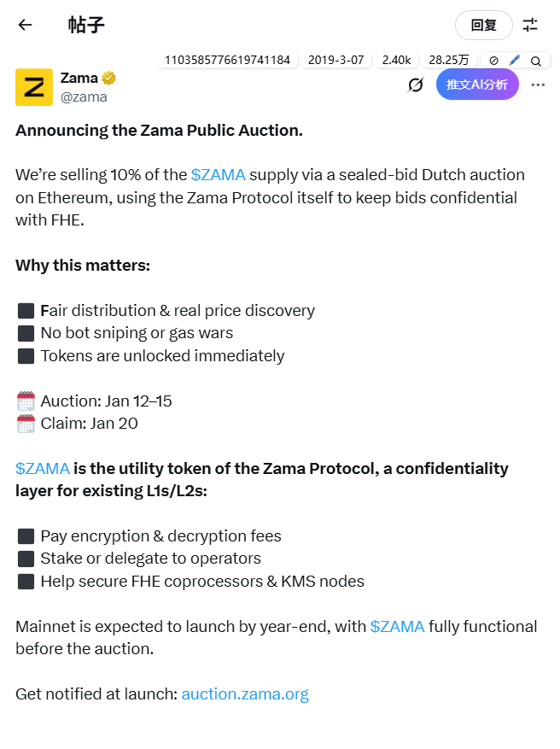Open the three-dot more options menu
The height and width of the screenshot is (749, 560).
[538, 85]
